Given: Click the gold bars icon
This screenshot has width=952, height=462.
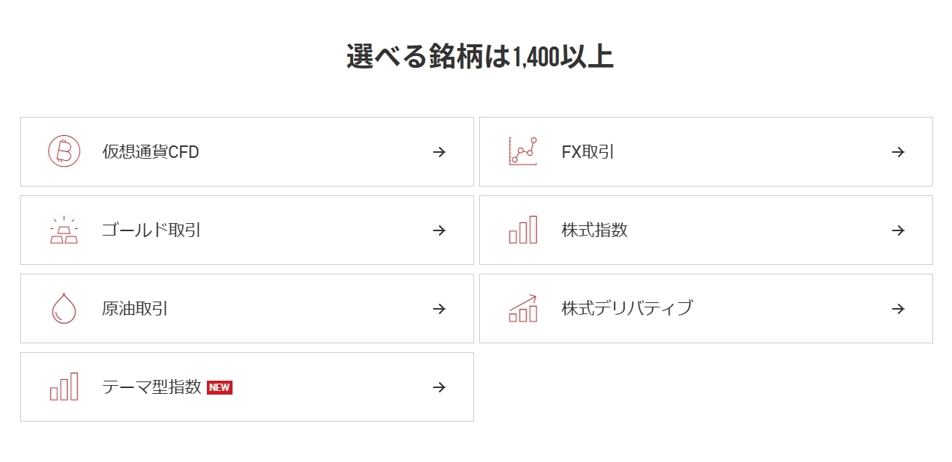Looking at the screenshot, I should pyautogui.click(x=64, y=230).
